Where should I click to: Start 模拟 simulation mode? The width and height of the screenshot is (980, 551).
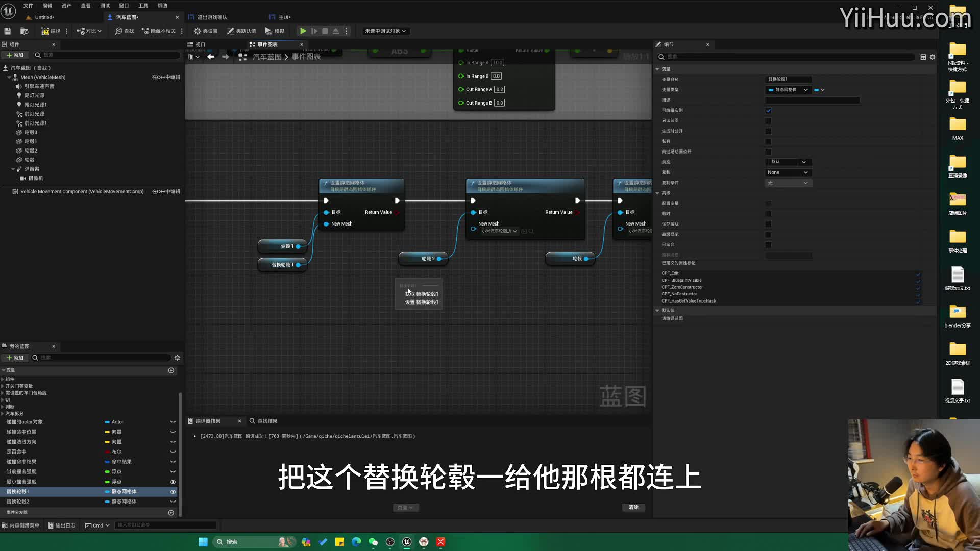point(275,31)
